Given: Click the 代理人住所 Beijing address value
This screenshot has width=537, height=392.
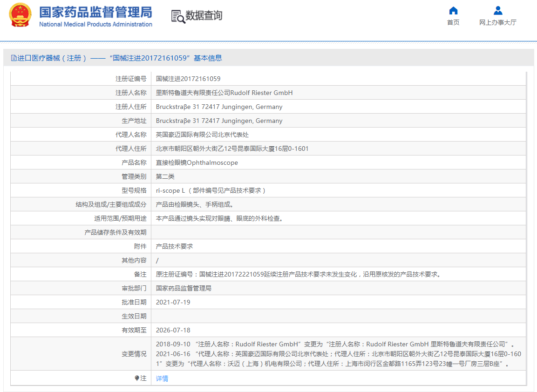Looking at the screenshot, I should 232,149.
